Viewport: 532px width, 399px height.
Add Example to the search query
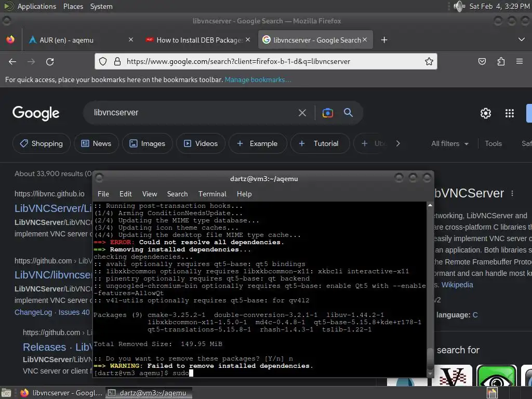pyautogui.click(x=258, y=143)
